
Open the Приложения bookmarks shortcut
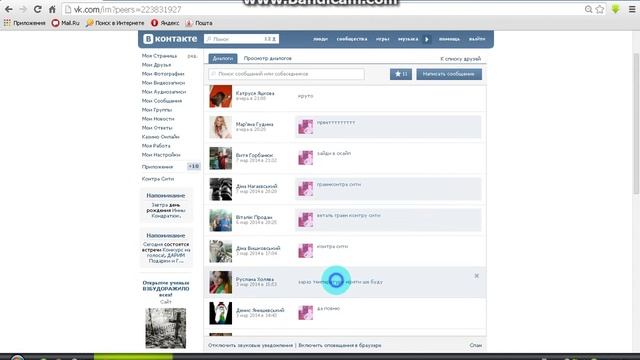pos(24,23)
